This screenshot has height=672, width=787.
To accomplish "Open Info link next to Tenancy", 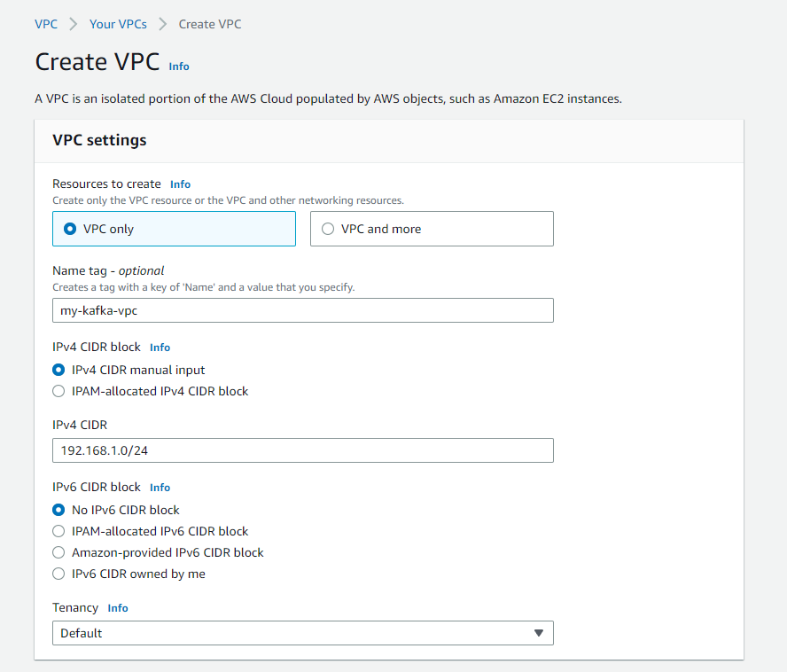I will [x=118, y=608].
